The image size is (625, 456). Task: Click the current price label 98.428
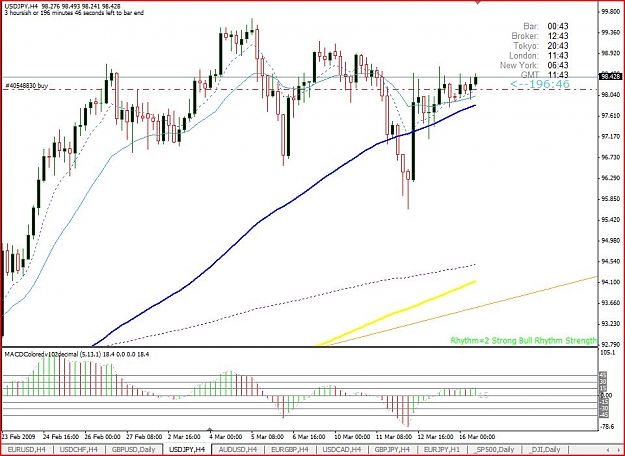[609, 77]
